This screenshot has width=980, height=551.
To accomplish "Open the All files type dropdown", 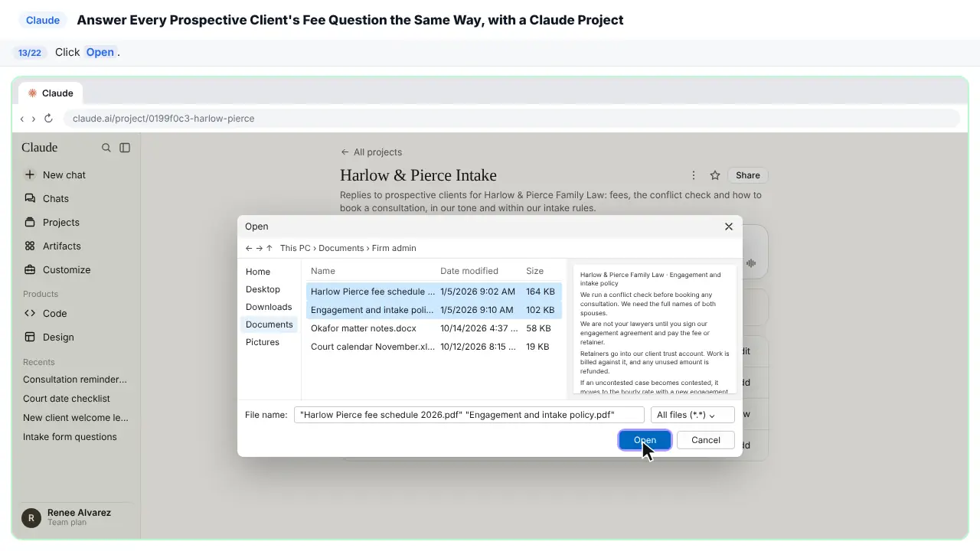I will (x=692, y=415).
